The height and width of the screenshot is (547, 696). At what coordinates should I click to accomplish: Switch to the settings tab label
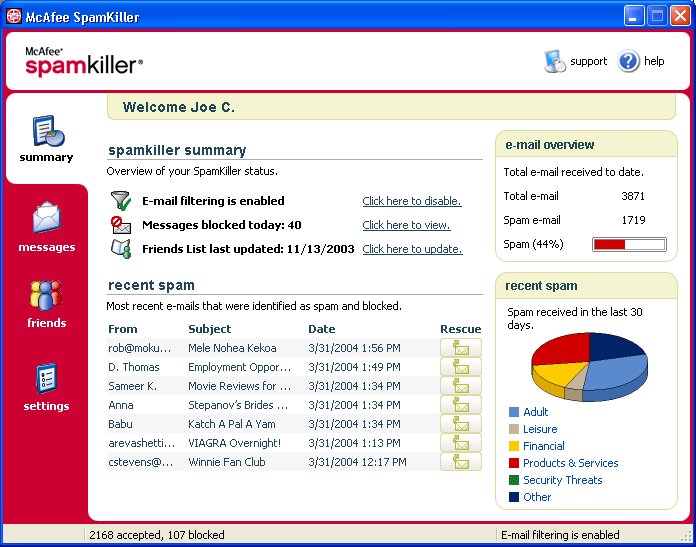(x=46, y=406)
